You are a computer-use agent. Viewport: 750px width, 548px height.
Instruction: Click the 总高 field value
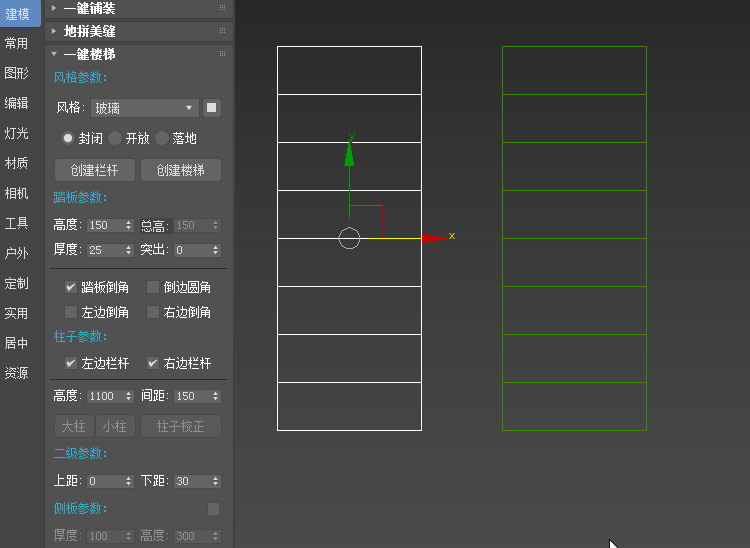point(192,225)
